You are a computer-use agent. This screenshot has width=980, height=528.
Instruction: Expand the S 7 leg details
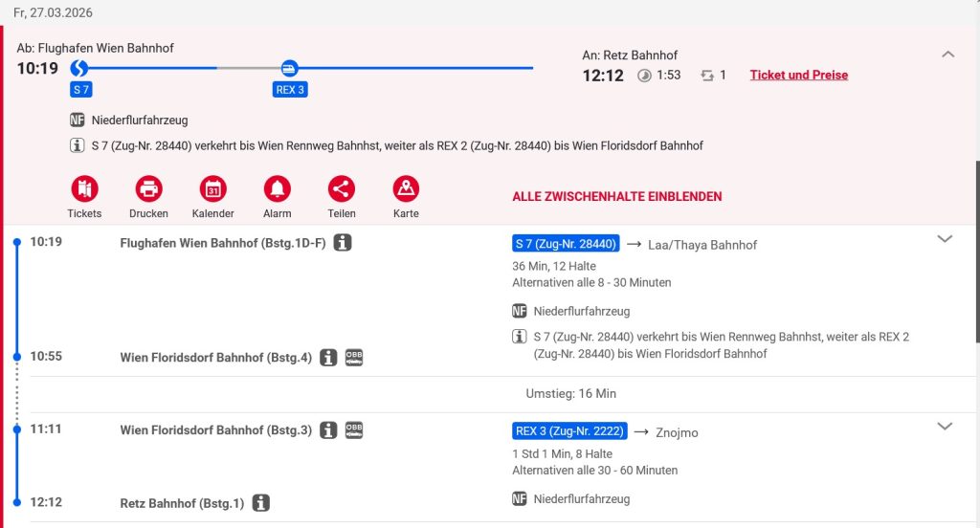tap(945, 239)
